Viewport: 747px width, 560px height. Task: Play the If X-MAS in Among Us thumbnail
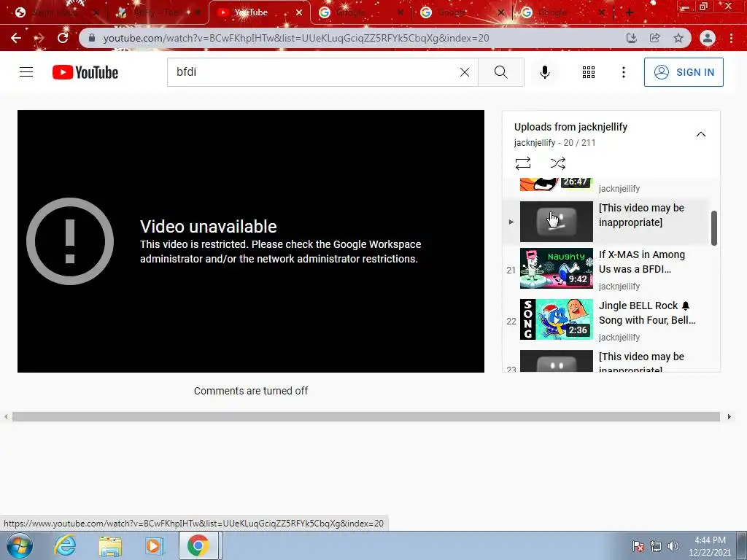tap(557, 268)
